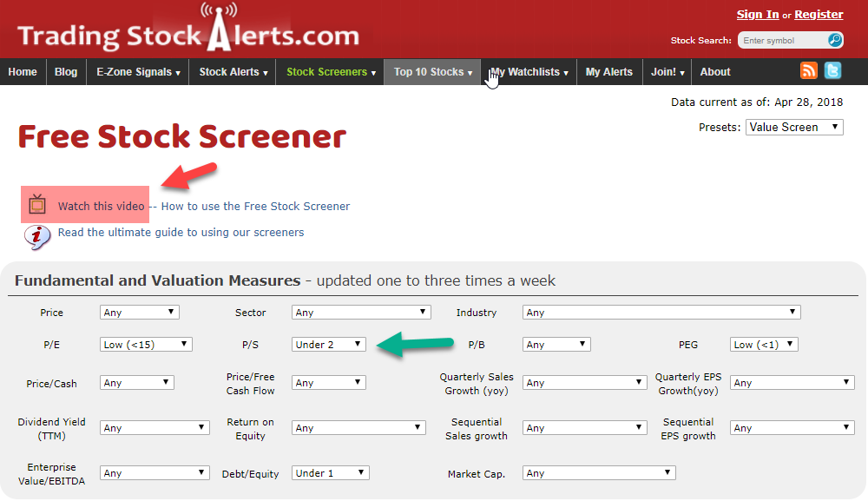The image size is (868, 501).
Task: Open the Stock Screeners menu
Action: (x=331, y=72)
